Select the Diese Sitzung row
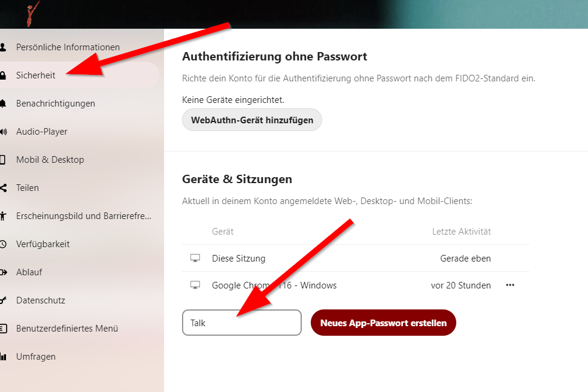This screenshot has height=392, width=588. [356, 258]
